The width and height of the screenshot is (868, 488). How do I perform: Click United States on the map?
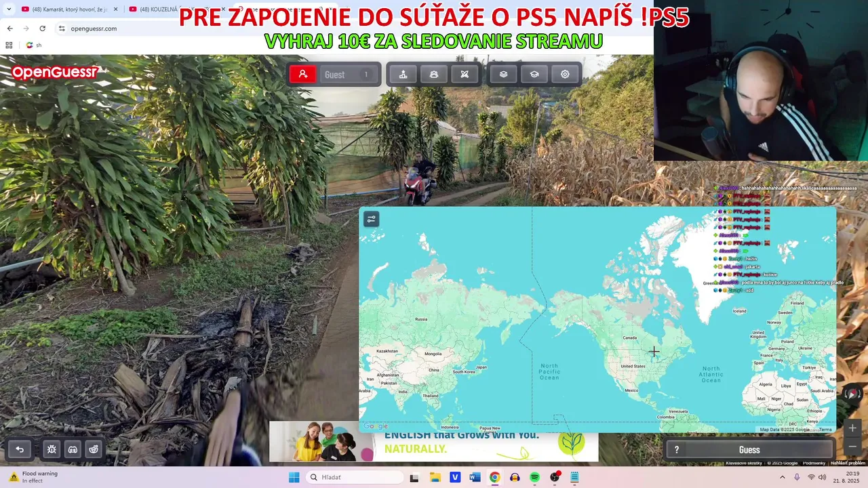point(633,366)
